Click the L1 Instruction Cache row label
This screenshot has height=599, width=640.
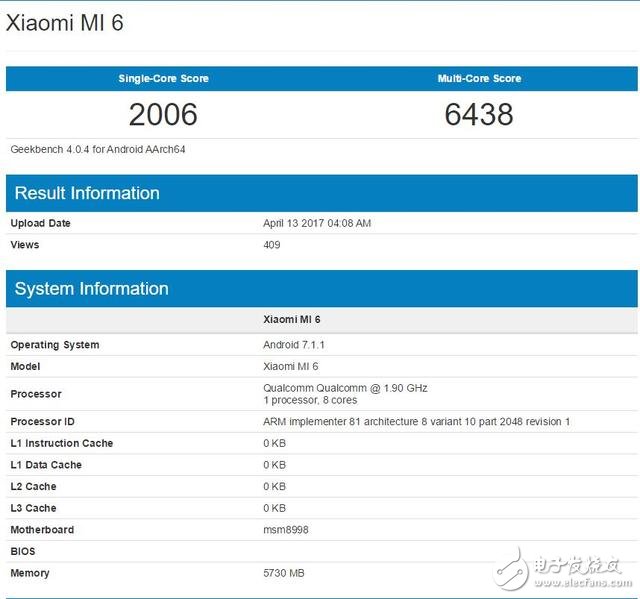point(61,443)
